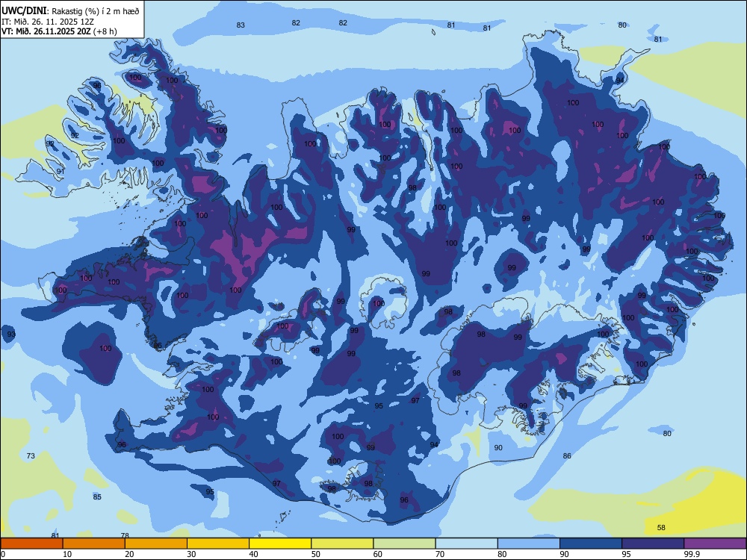Pick the purple legend swatch above 99.9
747x560 pixels.
pos(715,544)
